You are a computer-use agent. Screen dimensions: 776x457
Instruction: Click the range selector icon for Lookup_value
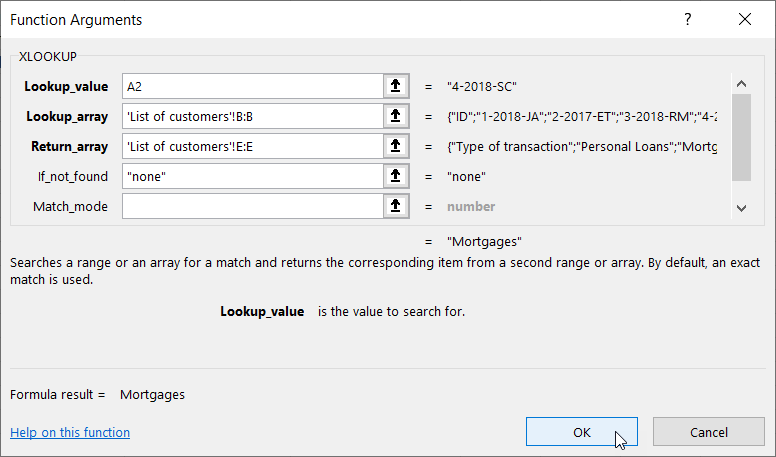pos(396,86)
